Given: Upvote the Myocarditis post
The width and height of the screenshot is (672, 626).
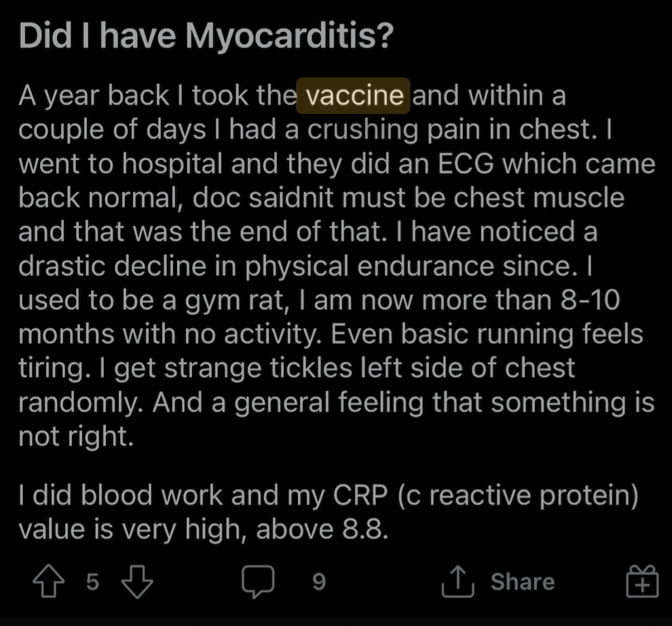Looking at the screenshot, I should click(x=49, y=581).
